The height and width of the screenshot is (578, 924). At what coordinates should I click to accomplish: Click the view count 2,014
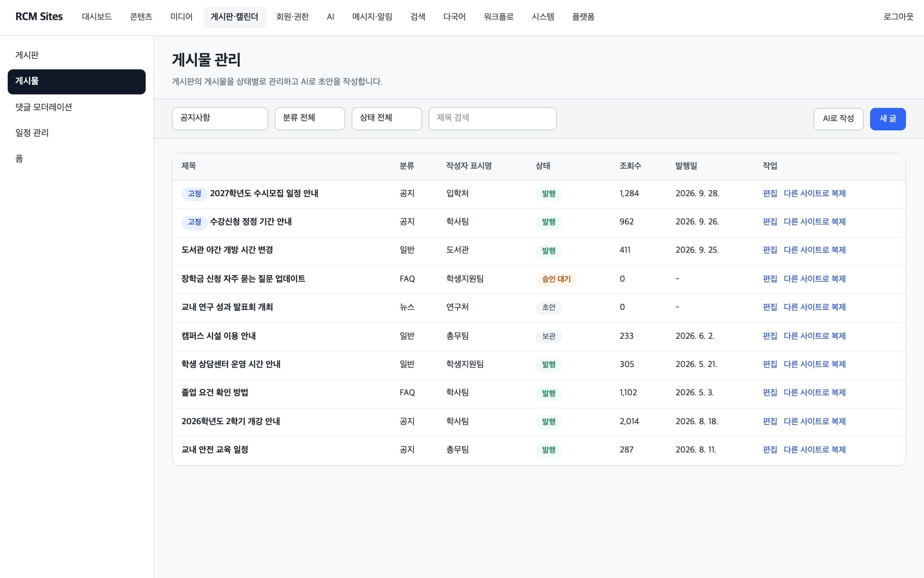coord(629,421)
